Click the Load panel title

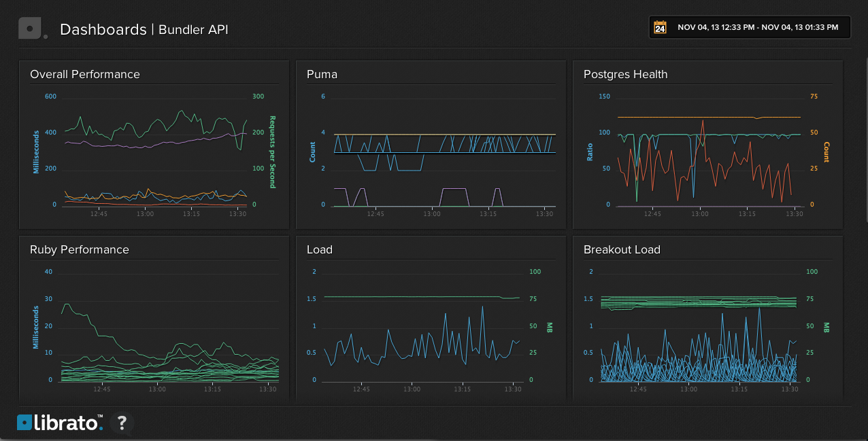coord(320,250)
